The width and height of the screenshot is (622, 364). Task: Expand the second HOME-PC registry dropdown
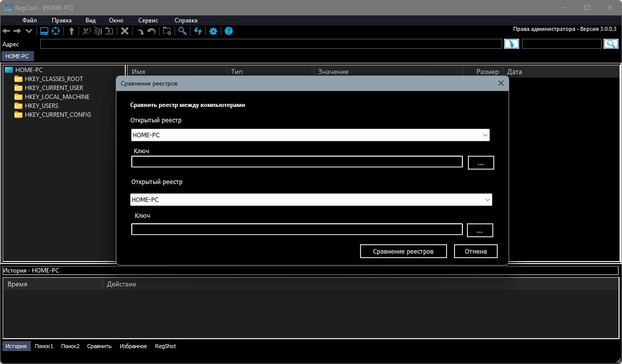[x=487, y=200]
